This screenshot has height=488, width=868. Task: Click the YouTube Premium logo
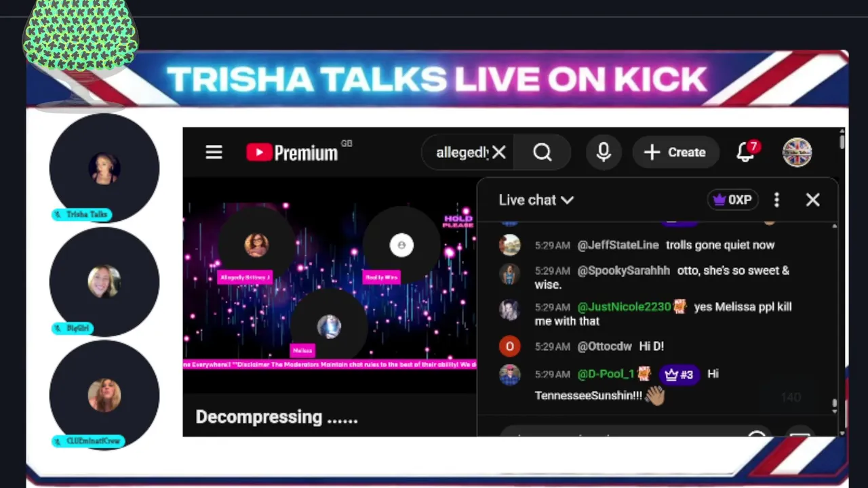coord(292,152)
